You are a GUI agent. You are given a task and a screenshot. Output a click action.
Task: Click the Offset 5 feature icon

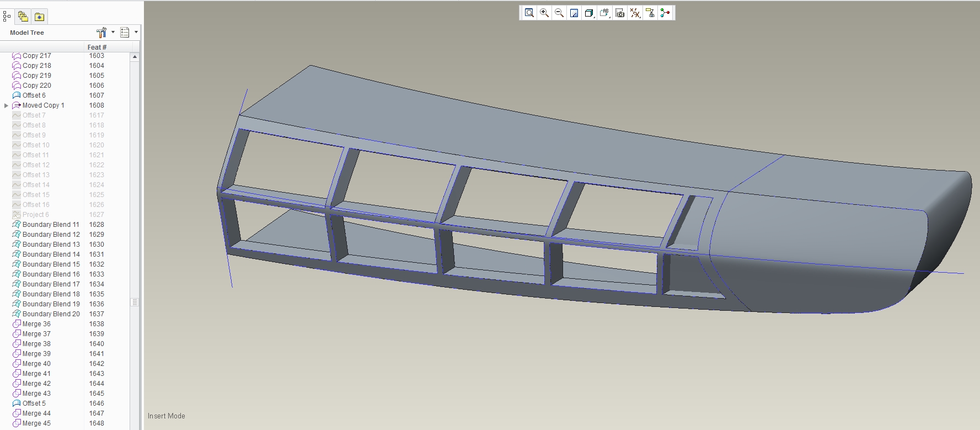[x=17, y=404]
